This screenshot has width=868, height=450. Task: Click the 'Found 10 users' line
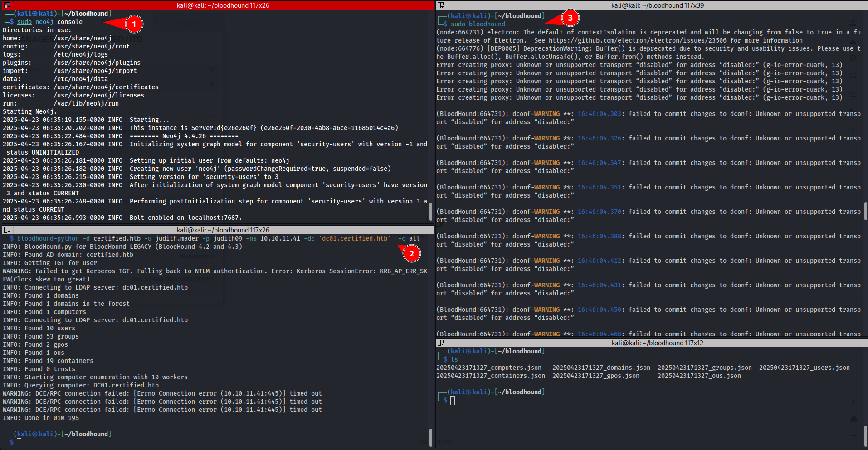(x=39, y=328)
